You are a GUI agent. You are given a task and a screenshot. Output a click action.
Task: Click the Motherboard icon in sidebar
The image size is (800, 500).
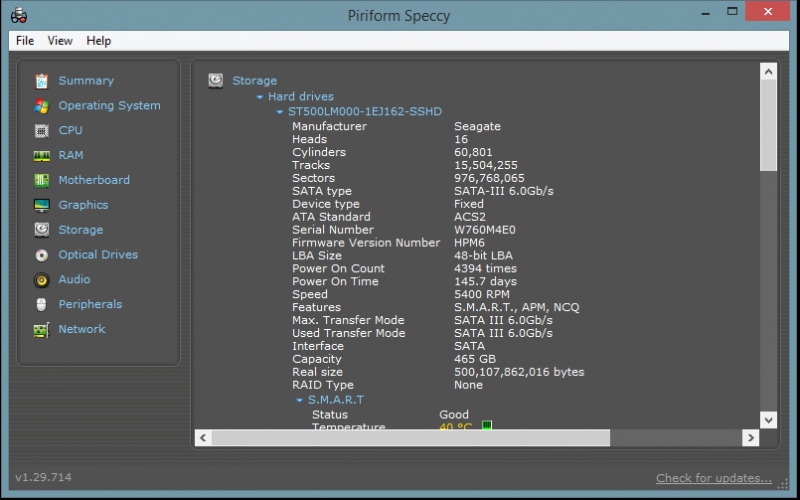(41, 180)
